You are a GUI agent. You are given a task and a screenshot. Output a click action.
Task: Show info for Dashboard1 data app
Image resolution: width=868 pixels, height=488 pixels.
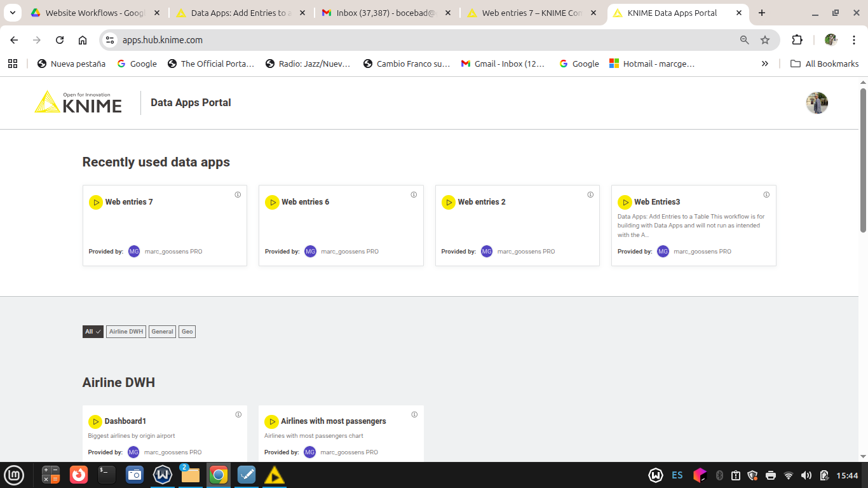[x=238, y=414]
